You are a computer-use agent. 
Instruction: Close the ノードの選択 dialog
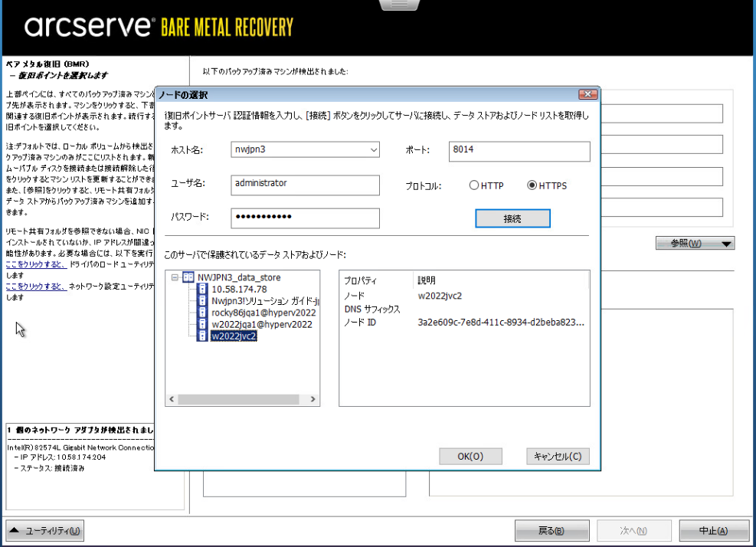(x=587, y=94)
